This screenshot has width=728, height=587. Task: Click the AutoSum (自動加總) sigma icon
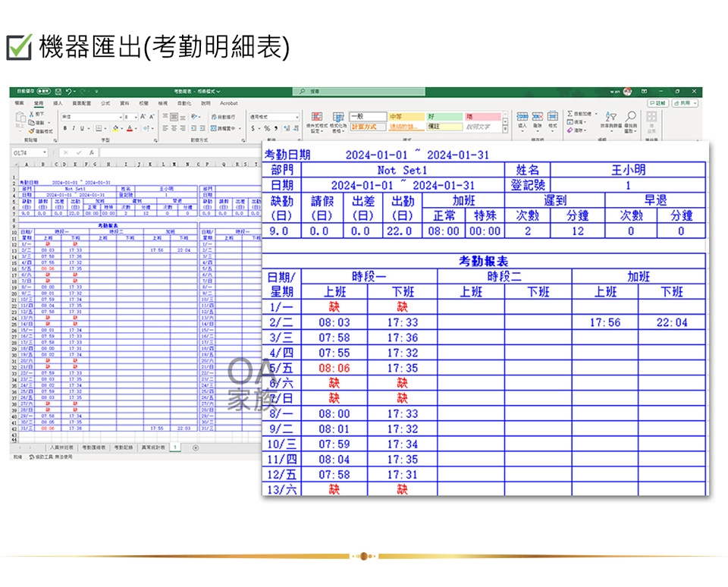[x=570, y=115]
